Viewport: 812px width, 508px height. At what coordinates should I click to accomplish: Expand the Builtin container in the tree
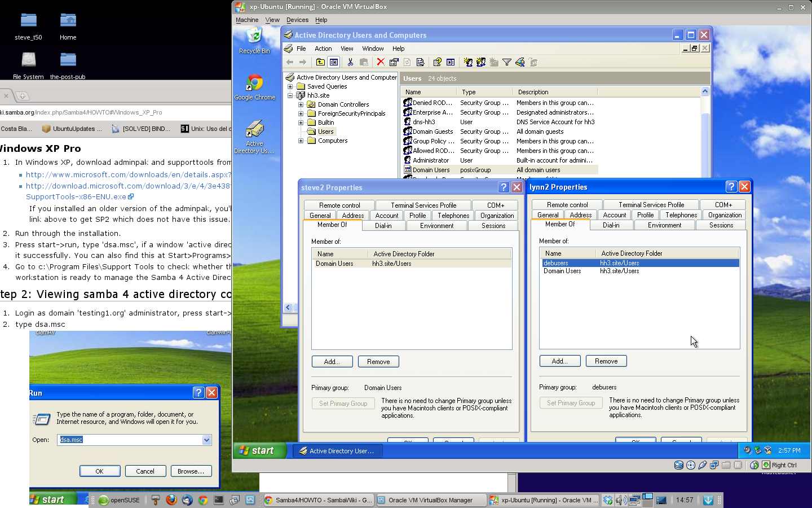click(x=300, y=122)
